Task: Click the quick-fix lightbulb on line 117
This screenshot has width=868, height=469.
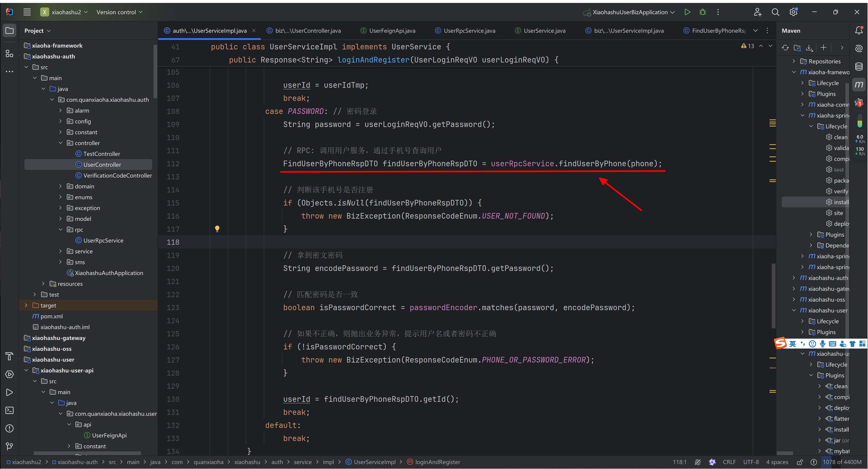Action: tap(217, 229)
